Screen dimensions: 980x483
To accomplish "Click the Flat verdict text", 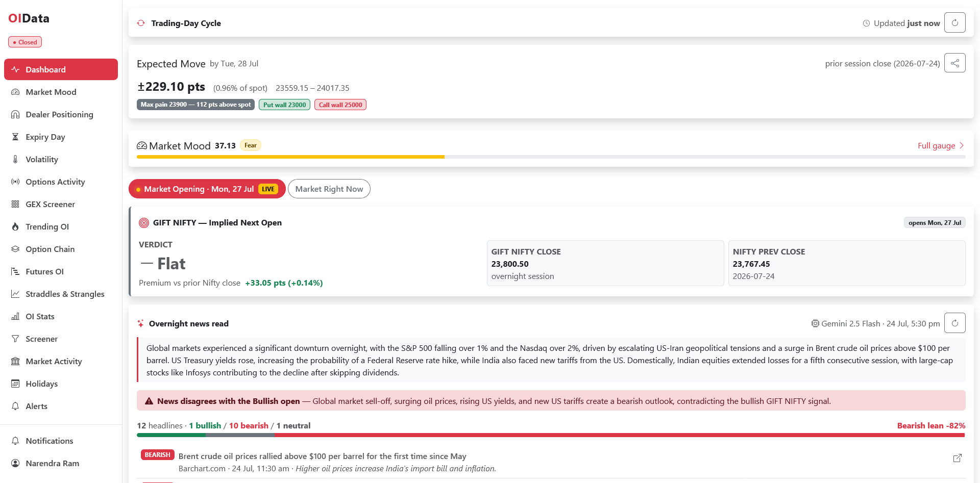I will [171, 264].
